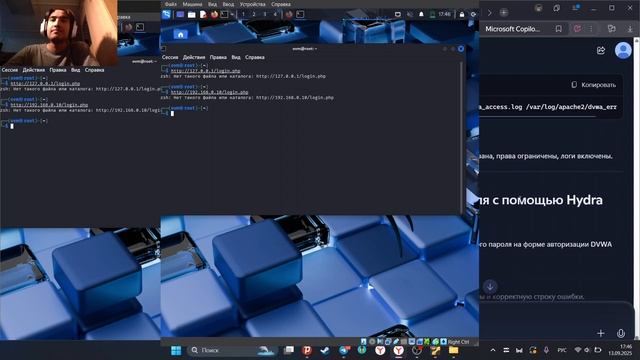
Task: Click browser forward chevron near tabs
Action: coord(489,13)
